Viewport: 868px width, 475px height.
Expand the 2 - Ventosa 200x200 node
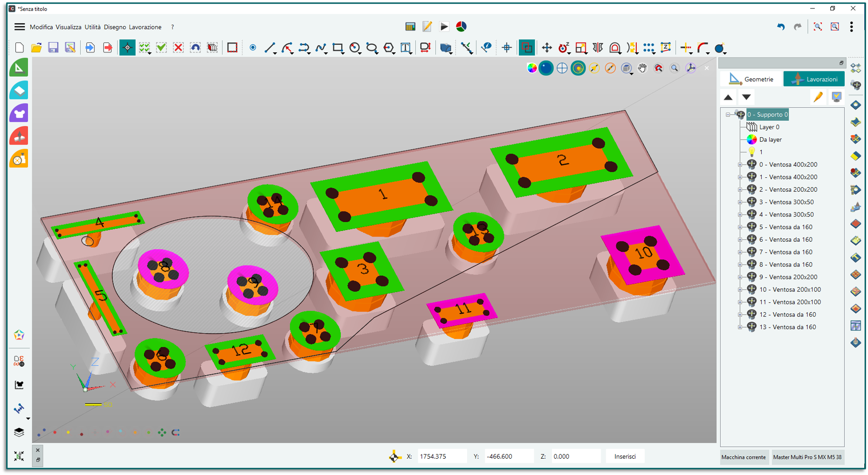click(740, 189)
